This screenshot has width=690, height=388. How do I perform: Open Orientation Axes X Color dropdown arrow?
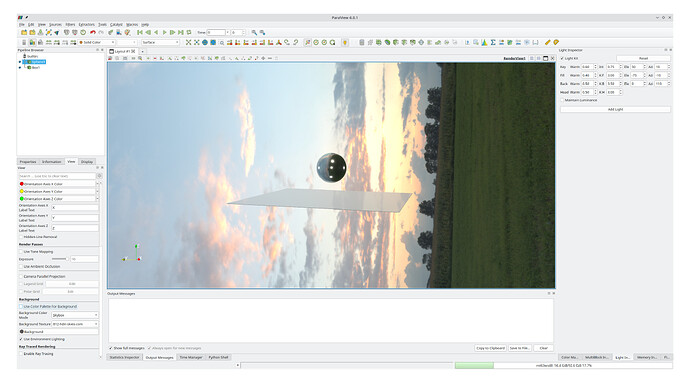coord(97,184)
